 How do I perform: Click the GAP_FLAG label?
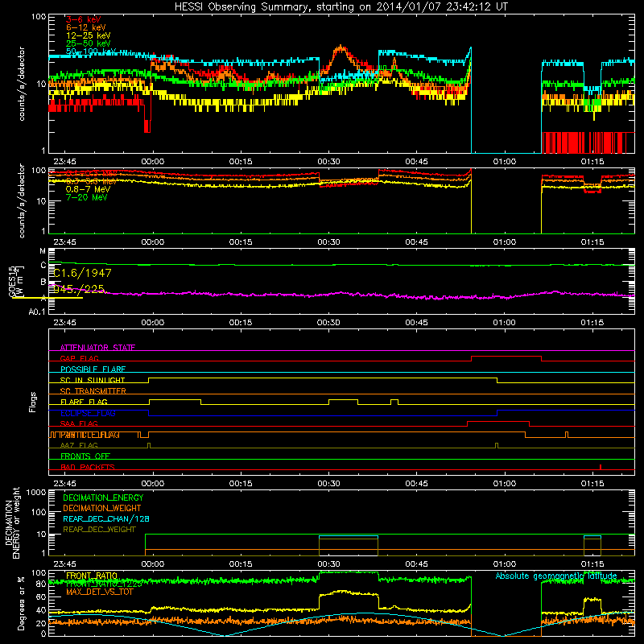click(x=79, y=358)
